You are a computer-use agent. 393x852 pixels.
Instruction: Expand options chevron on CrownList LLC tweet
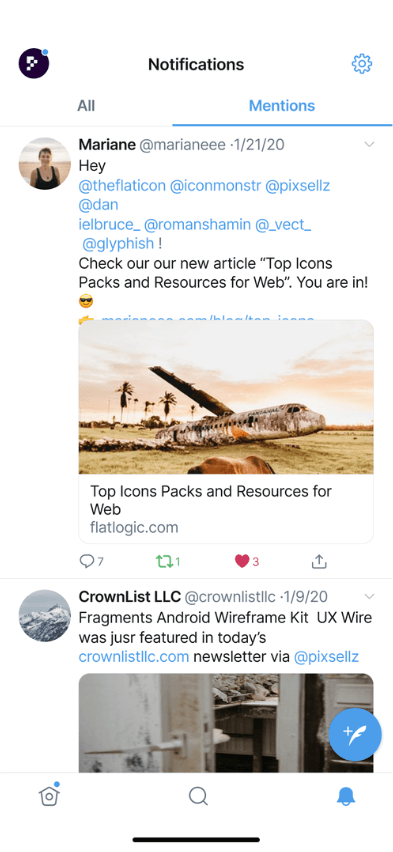pyautogui.click(x=369, y=597)
